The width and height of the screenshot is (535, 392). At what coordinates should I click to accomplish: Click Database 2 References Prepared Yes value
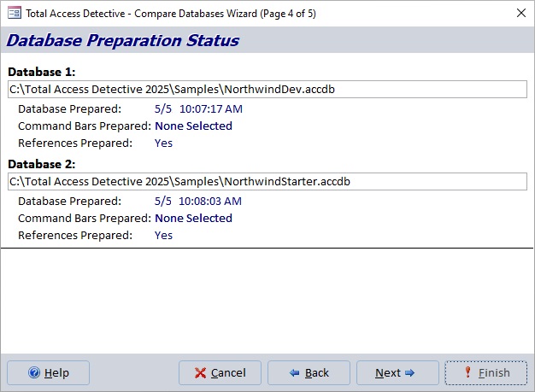pos(163,235)
